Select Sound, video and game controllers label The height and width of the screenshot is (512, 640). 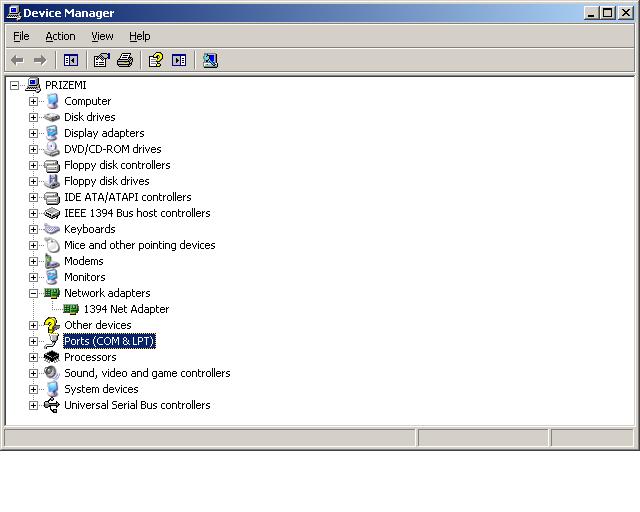(x=147, y=373)
